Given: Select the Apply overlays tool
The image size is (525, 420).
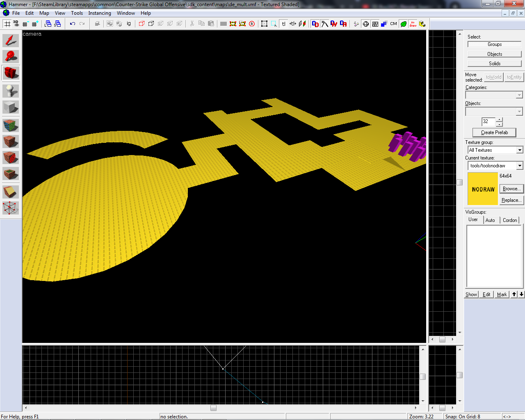Looking at the screenshot, I should (x=11, y=174).
